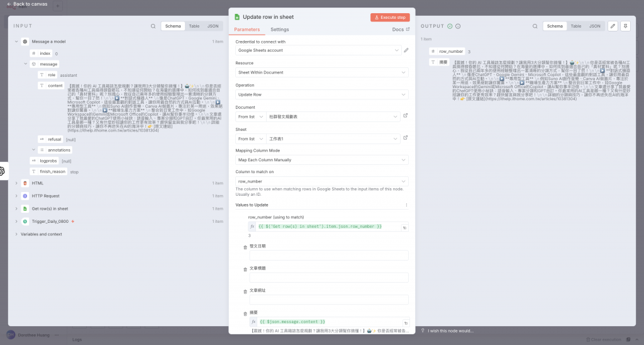This screenshot has height=345, width=644.
Task: Click the icon beside 摘要 expression
Action: [x=406, y=323]
